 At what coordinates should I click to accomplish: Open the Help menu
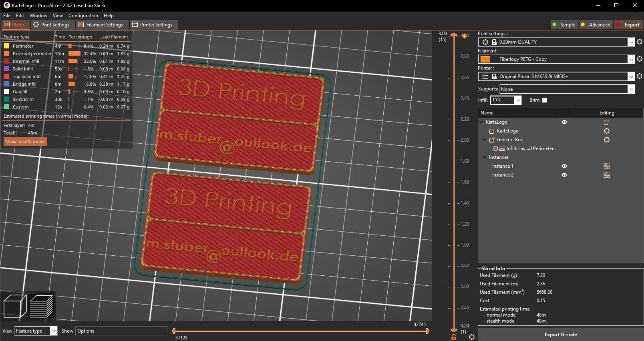coord(109,16)
